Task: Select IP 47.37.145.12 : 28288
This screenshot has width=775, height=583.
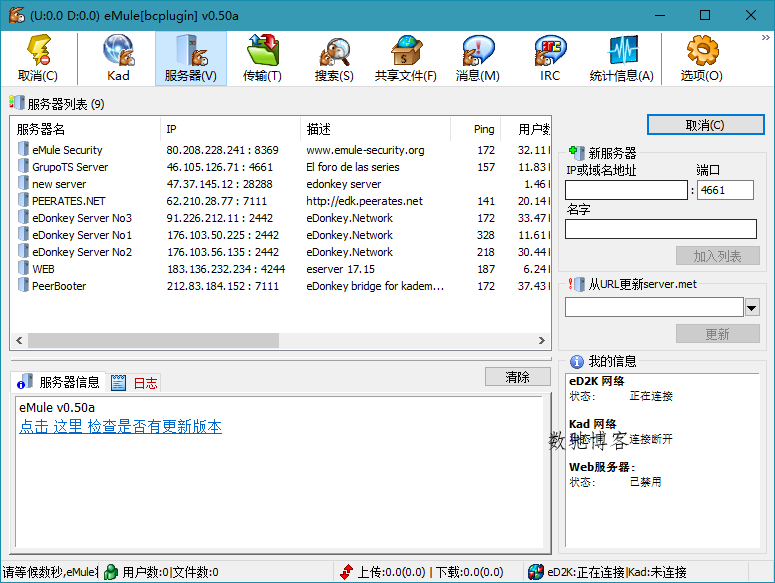Action: [x=219, y=184]
